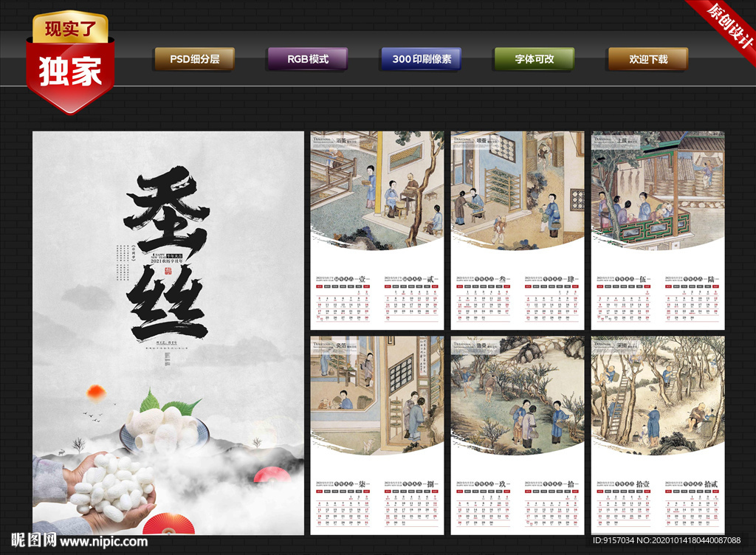
Task: Click the 2021农历辛丑年 line on the poster
Action: pyautogui.click(x=166, y=261)
